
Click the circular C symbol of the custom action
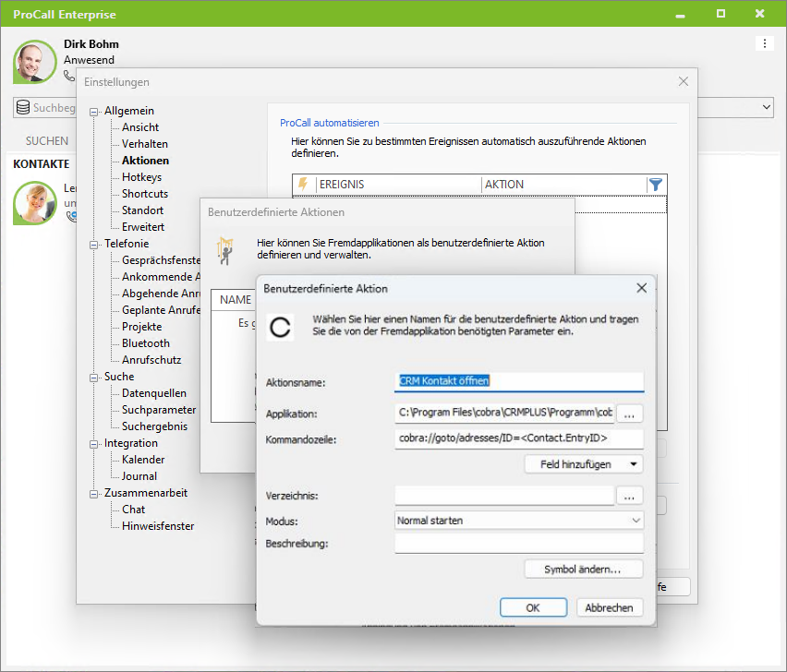[280, 328]
